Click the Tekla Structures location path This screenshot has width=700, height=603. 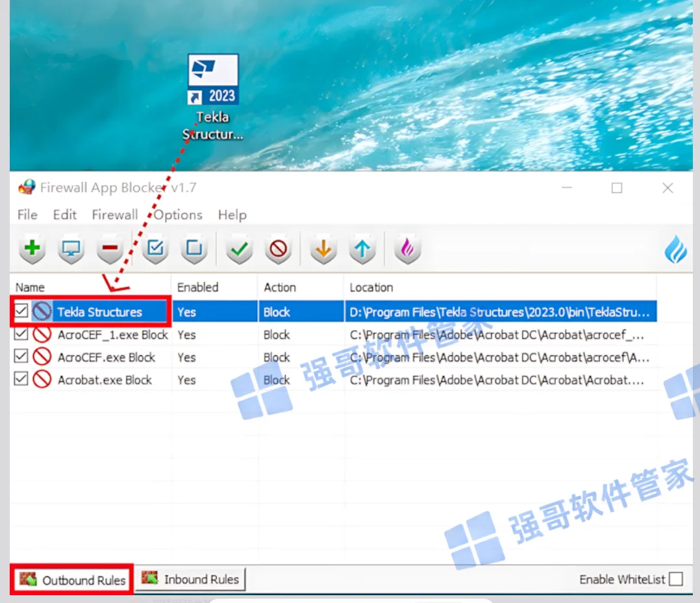[499, 312]
